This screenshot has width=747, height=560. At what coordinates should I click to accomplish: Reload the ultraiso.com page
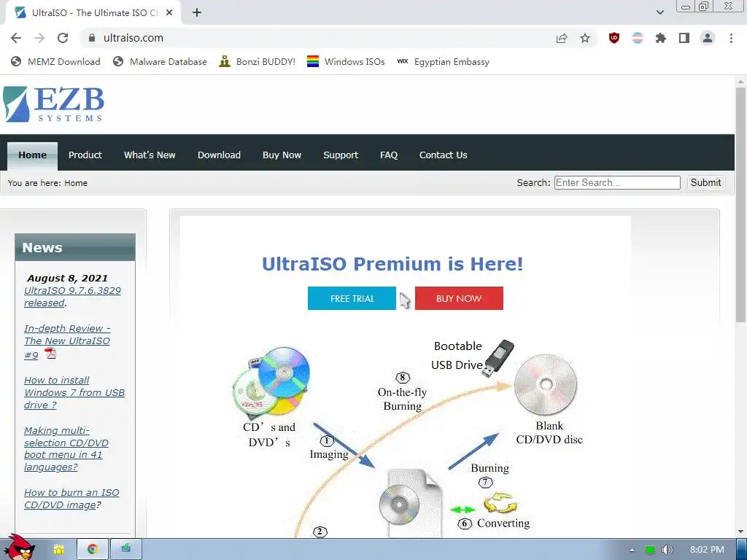[63, 38]
